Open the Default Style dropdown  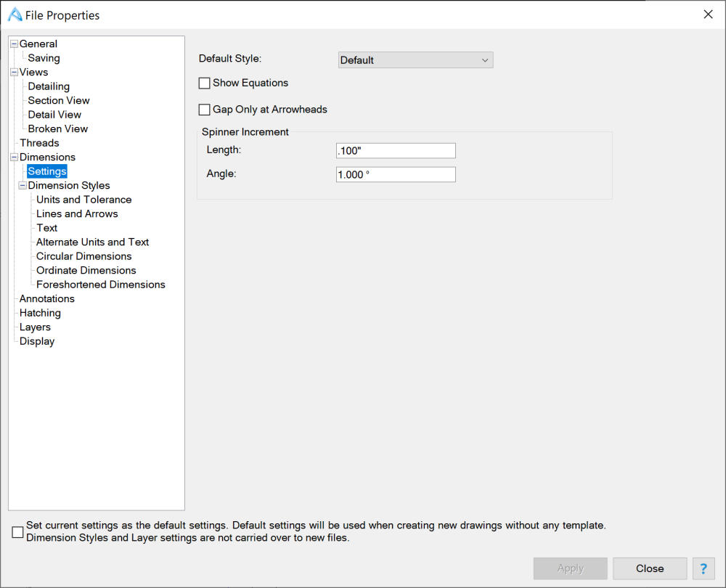415,60
